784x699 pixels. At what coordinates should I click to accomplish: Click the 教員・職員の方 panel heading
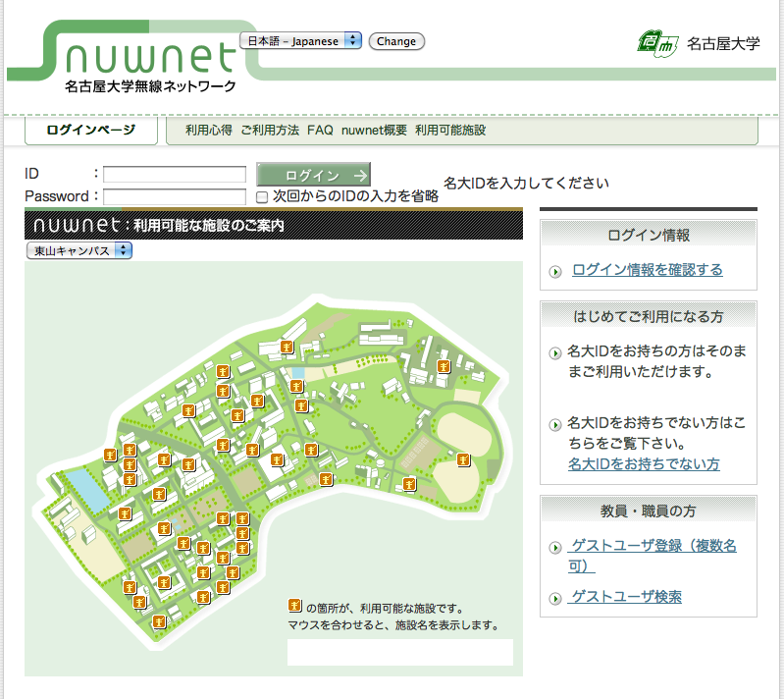649,511
